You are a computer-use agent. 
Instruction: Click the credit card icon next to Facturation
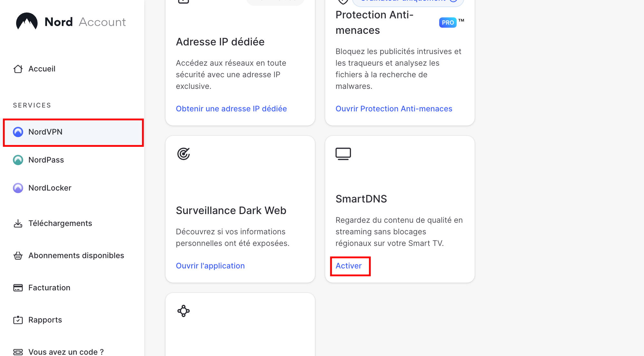click(x=18, y=287)
